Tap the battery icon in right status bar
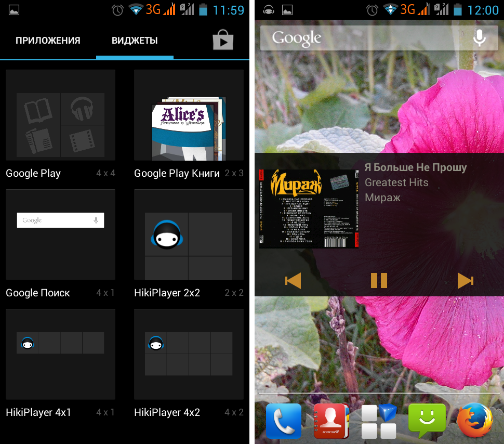Image resolution: width=504 pixels, height=444 pixels. tap(457, 10)
